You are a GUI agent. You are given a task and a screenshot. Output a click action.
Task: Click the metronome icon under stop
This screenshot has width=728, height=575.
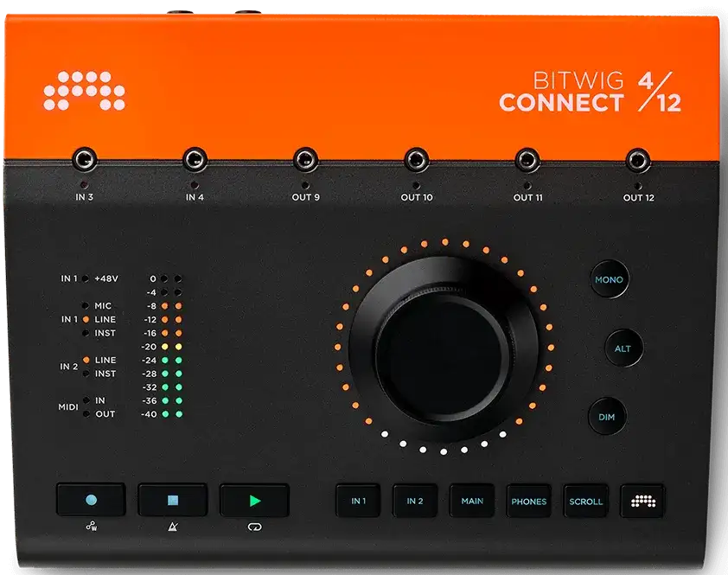(x=173, y=527)
